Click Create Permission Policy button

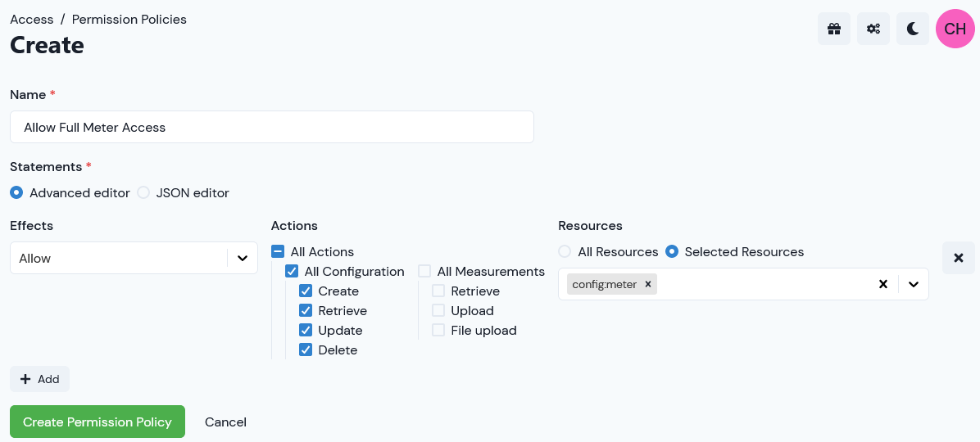(98, 422)
